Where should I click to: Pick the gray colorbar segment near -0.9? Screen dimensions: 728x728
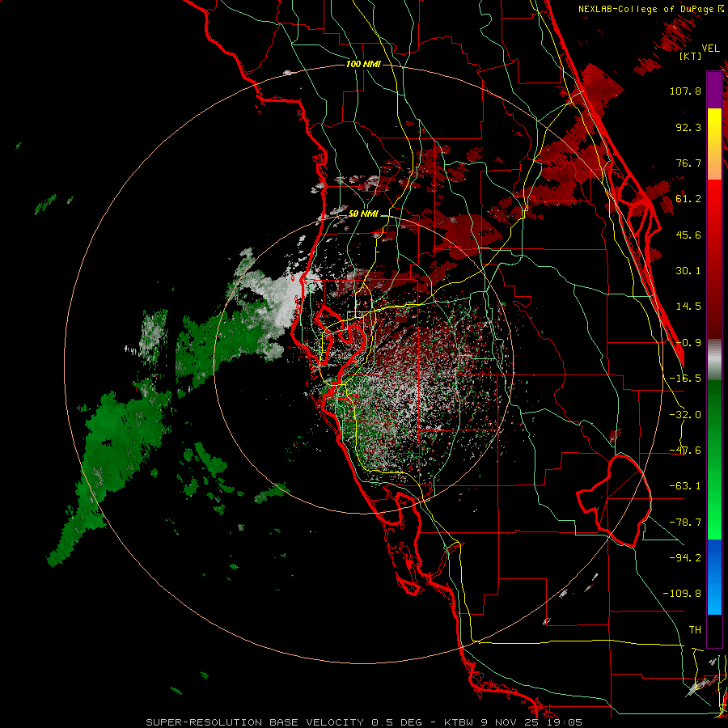714,360
